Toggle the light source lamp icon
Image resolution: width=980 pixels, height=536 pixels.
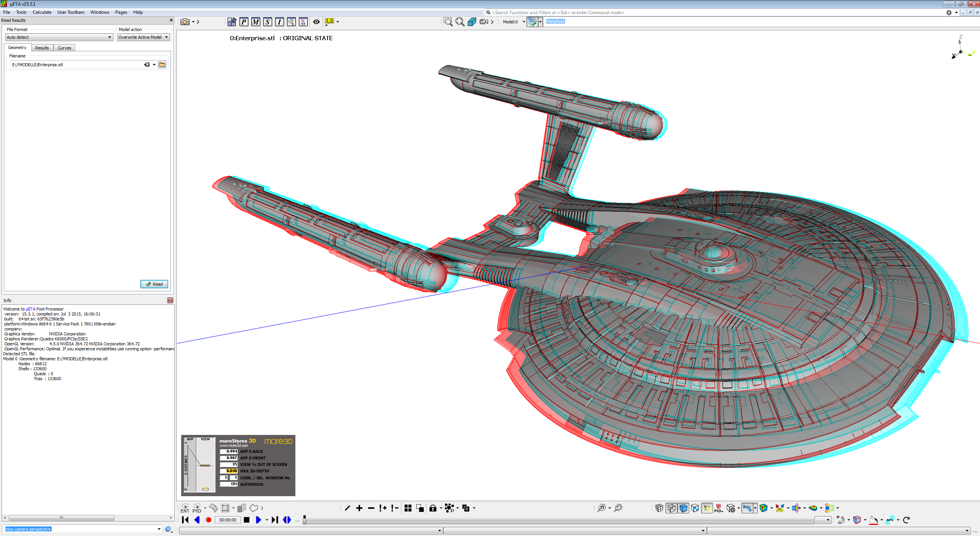pyautogui.click(x=707, y=508)
